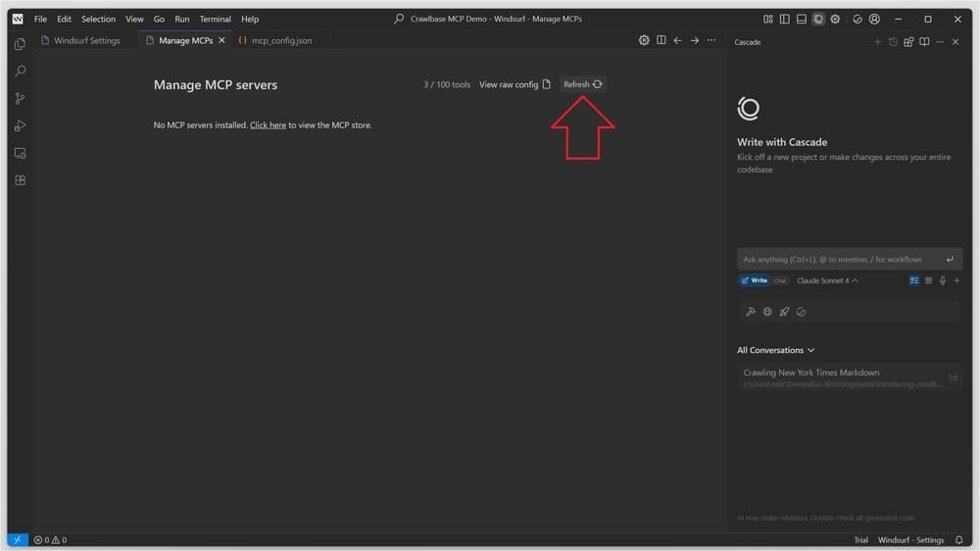This screenshot has height=551, width=980.
Task: Toggle the Cascade panel icon in title bar
Action: click(818, 19)
